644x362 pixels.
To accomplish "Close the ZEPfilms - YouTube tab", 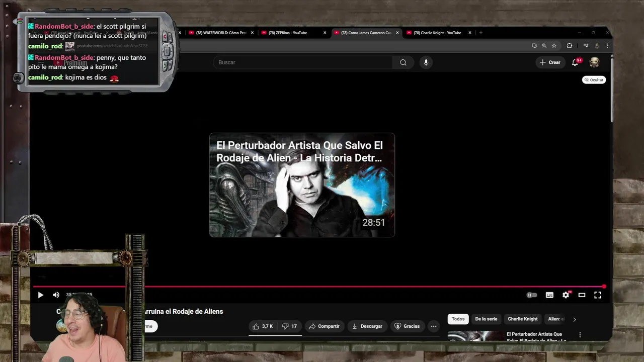I will coord(325,33).
